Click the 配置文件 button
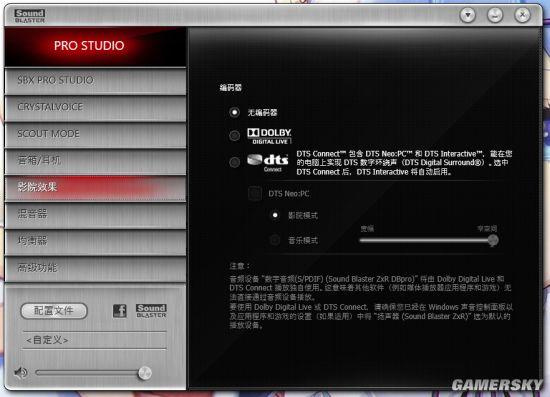 pyautogui.click(x=54, y=311)
